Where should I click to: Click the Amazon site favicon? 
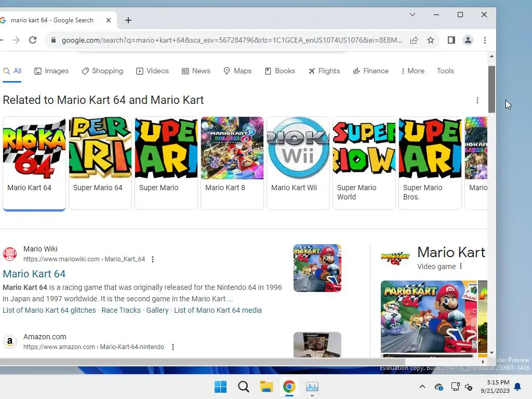point(10,342)
